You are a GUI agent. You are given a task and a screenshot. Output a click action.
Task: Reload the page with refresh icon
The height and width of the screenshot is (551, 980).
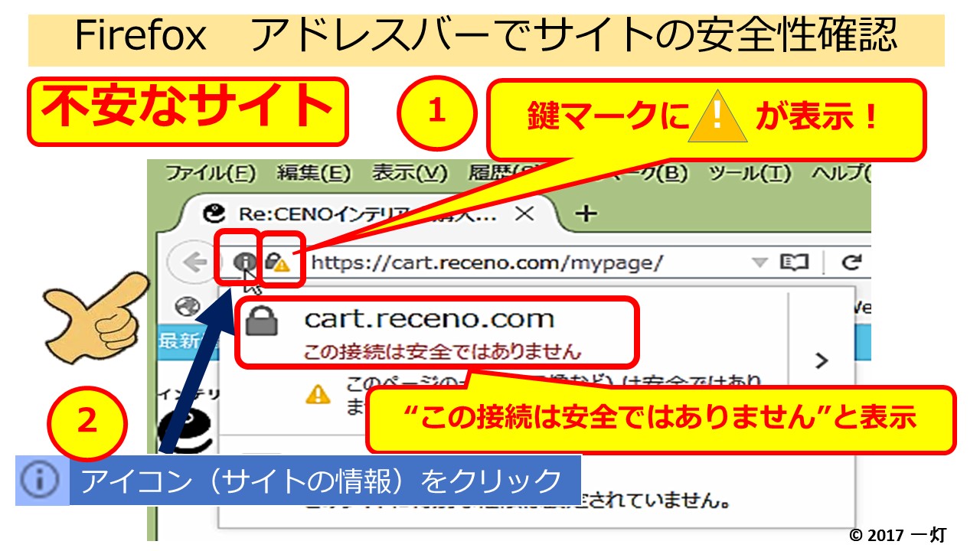pyautogui.click(x=851, y=263)
